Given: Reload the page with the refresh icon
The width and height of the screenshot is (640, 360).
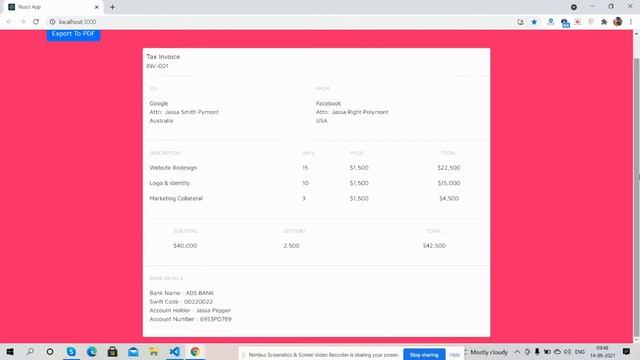Looking at the screenshot, I should [36, 22].
